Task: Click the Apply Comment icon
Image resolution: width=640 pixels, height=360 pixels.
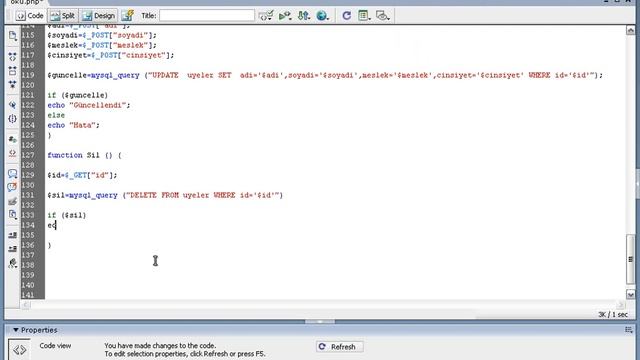Action: (x=13, y=174)
